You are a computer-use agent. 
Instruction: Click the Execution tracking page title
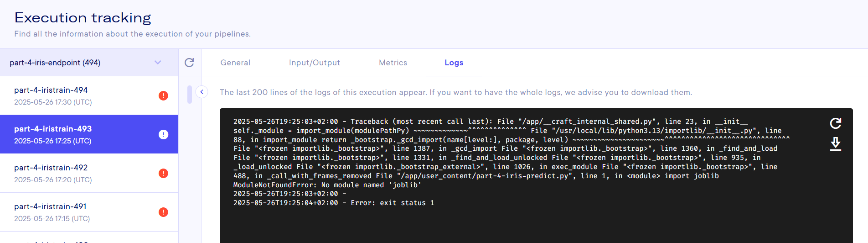coord(83,18)
